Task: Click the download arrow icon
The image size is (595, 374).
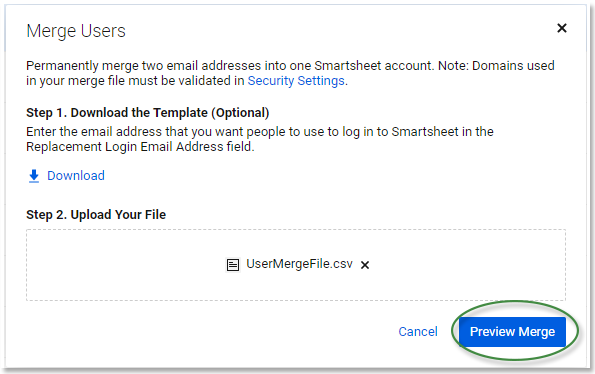Action: (x=34, y=176)
